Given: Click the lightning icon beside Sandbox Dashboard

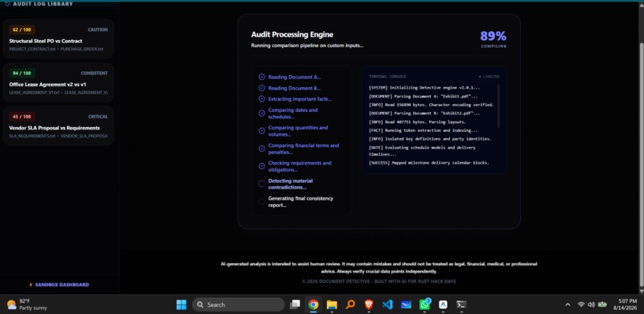Looking at the screenshot, I should point(31,284).
